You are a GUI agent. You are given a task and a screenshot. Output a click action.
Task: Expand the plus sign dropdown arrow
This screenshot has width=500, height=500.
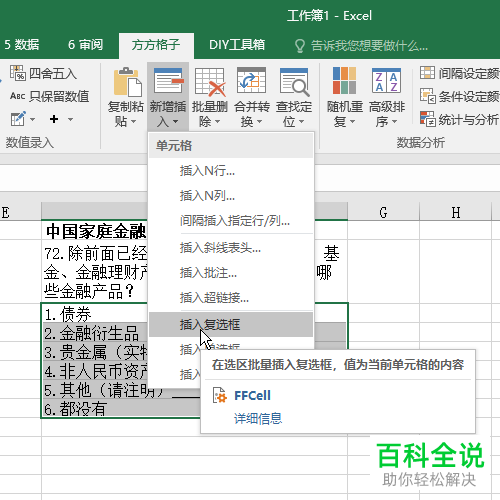click(70, 119)
